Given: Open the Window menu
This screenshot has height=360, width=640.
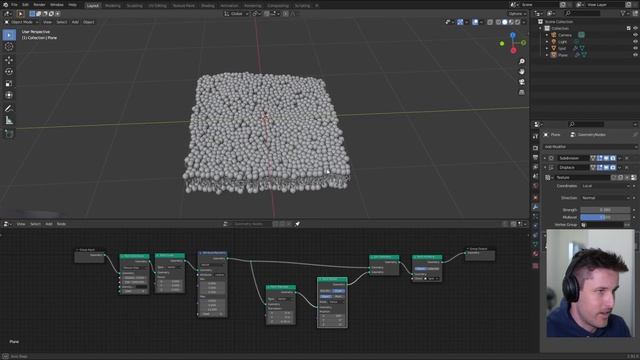Looking at the screenshot, I should click(57, 5).
